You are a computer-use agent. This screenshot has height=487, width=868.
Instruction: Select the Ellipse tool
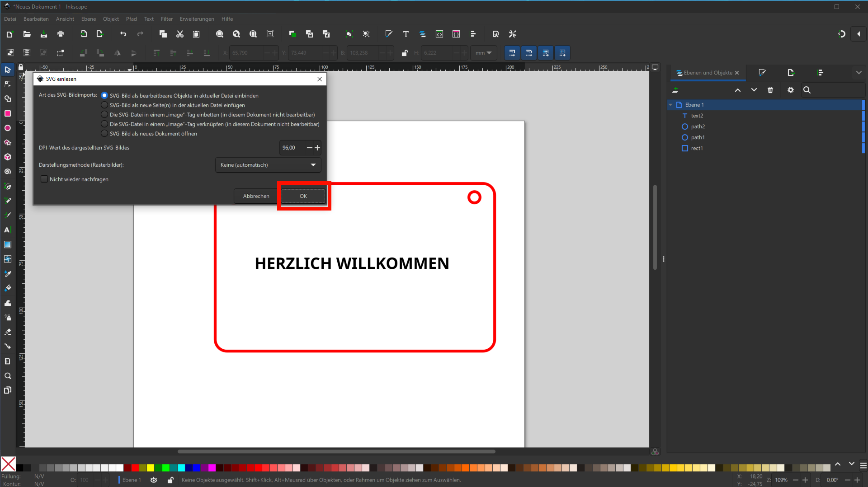coord(8,128)
